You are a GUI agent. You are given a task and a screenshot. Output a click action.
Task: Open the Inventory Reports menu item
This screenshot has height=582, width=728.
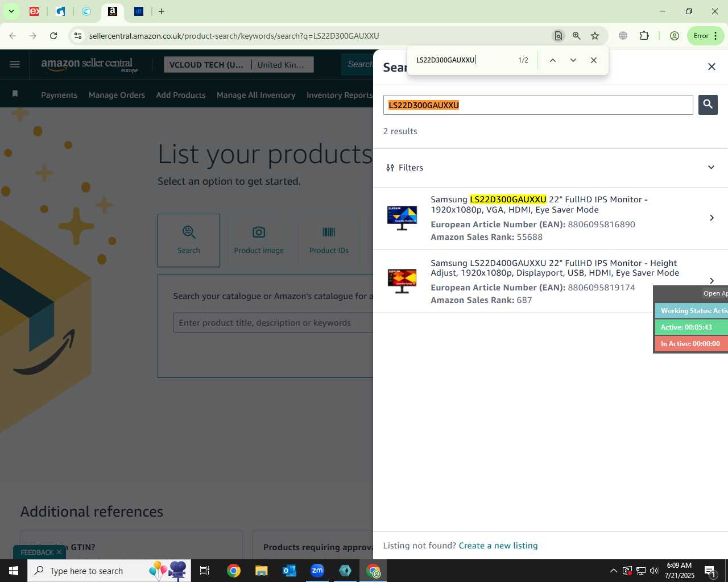[340, 95]
